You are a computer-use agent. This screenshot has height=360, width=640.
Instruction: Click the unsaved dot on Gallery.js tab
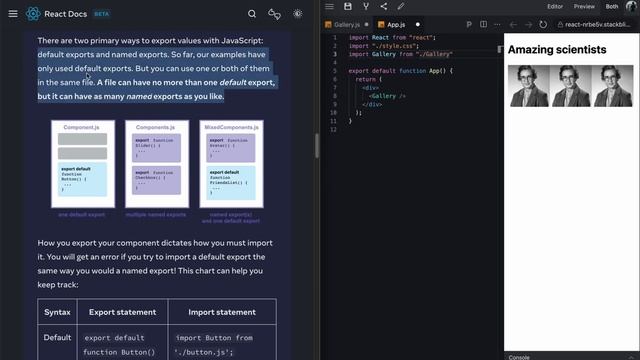coord(367,24)
